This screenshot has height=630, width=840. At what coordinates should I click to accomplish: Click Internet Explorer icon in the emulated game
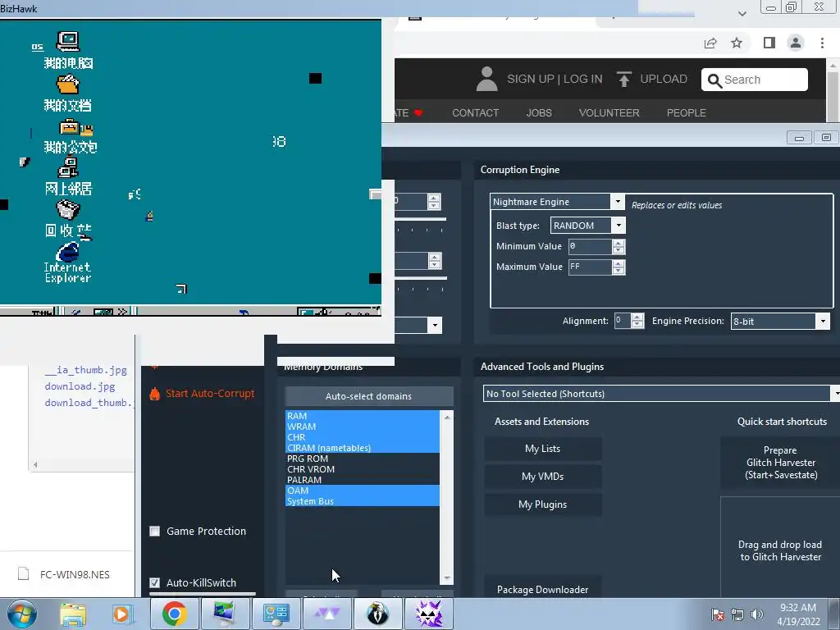(x=68, y=252)
